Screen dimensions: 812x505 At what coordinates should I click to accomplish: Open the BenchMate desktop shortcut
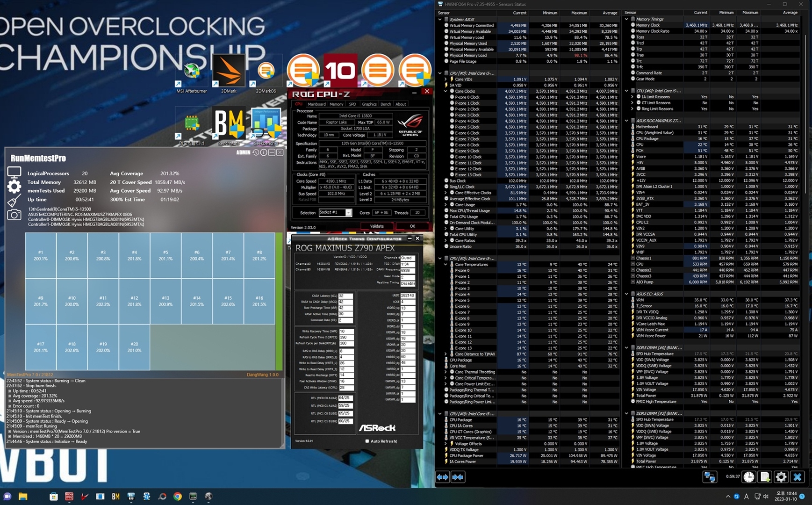(x=229, y=126)
